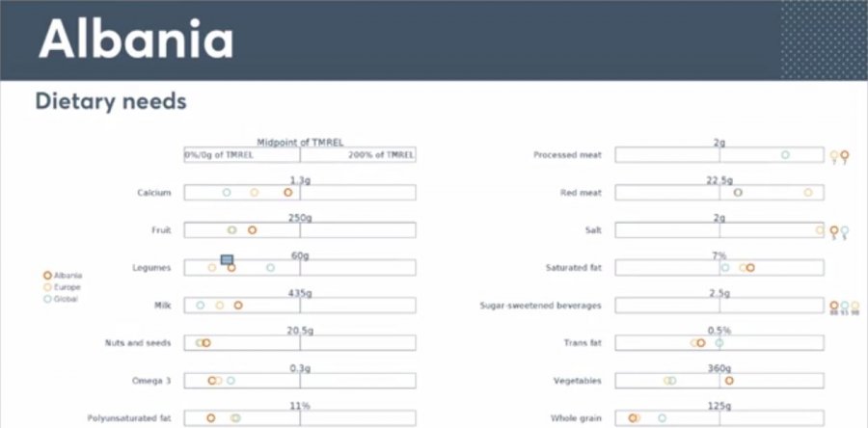Image resolution: width=868 pixels, height=428 pixels.
Task: Click Albania's marker in the Milk bar
Action: click(x=238, y=306)
